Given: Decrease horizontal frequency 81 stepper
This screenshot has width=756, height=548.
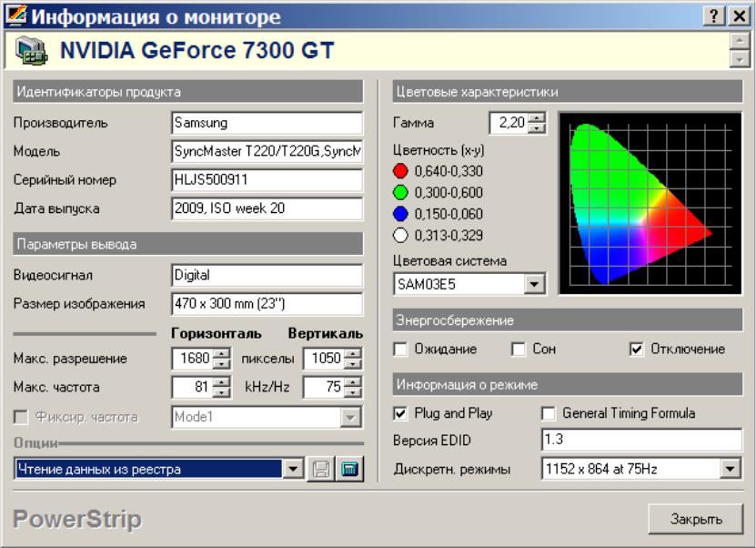Looking at the screenshot, I should click(221, 392).
